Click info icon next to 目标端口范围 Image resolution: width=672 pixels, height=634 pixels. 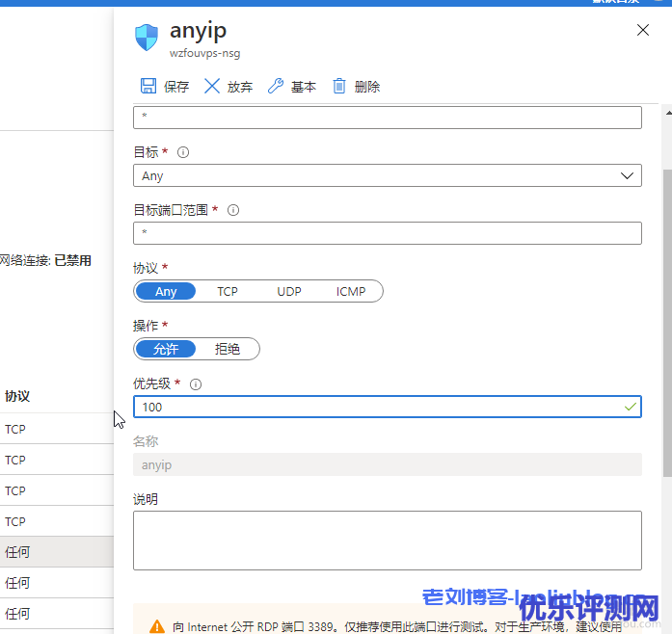tap(232, 210)
